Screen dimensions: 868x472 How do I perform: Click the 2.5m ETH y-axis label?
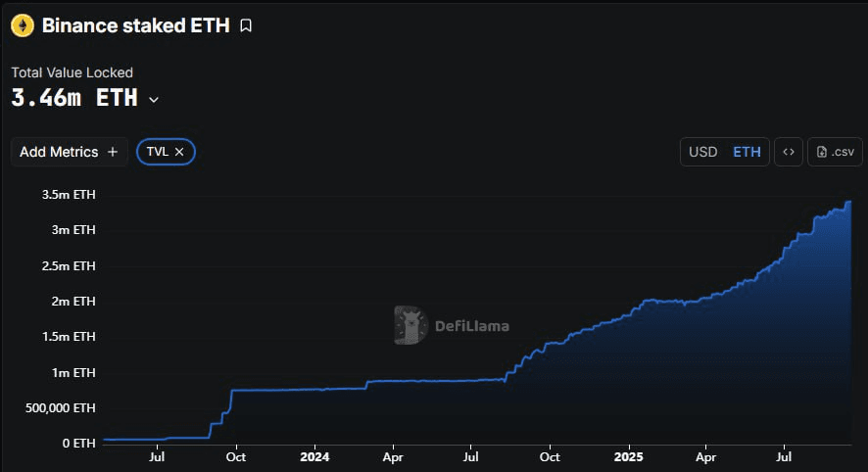pos(69,266)
